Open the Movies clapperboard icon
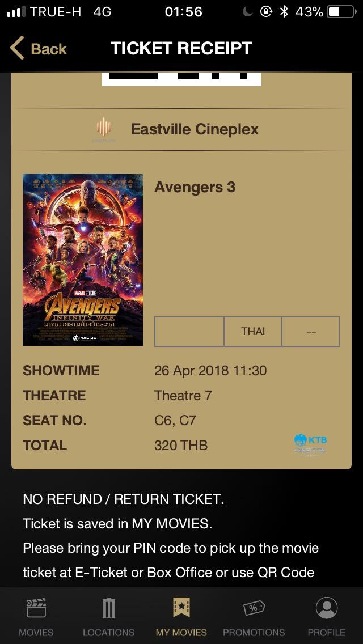 [36, 608]
